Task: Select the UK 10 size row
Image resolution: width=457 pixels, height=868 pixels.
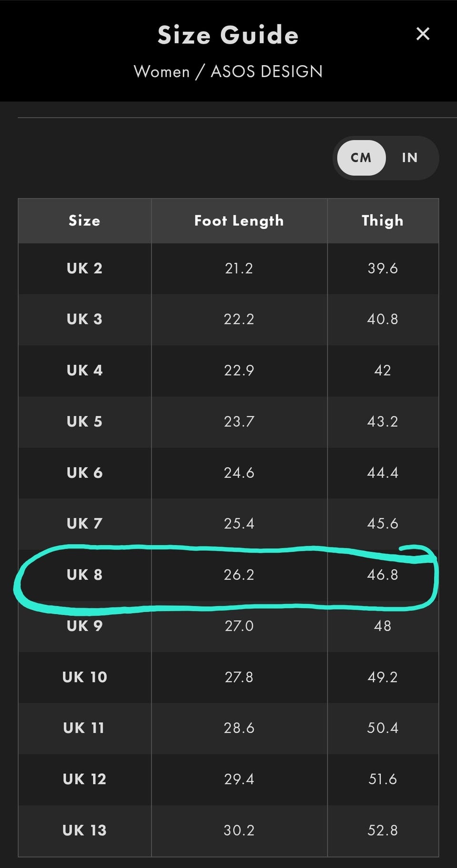Action: [228, 677]
